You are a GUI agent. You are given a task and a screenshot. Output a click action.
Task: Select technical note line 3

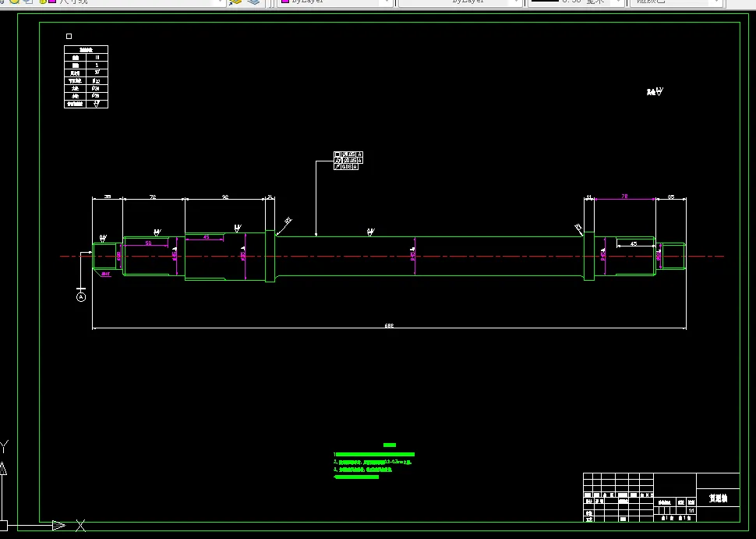click(362, 469)
